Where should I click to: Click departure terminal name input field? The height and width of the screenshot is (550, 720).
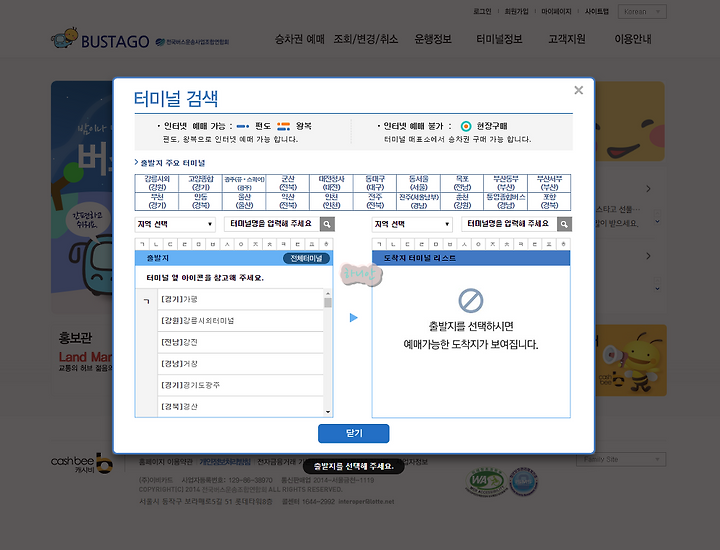[x=272, y=224]
